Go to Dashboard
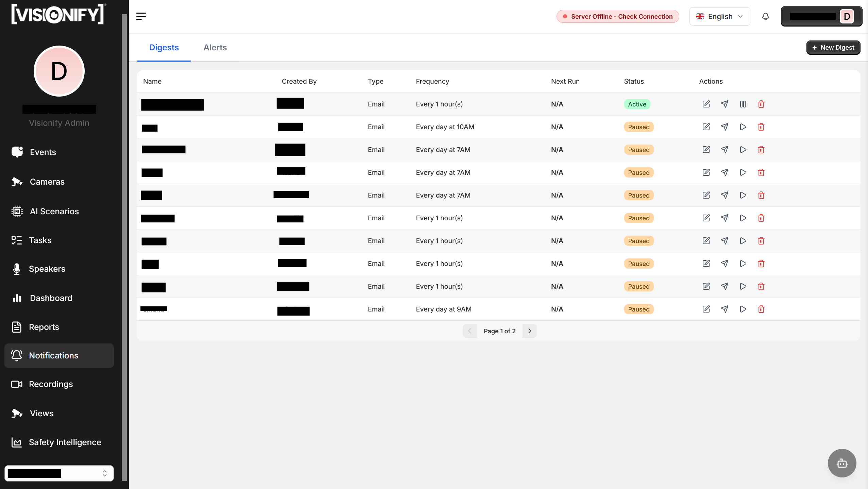Screen dimensions: 868x489 pos(59,298)
